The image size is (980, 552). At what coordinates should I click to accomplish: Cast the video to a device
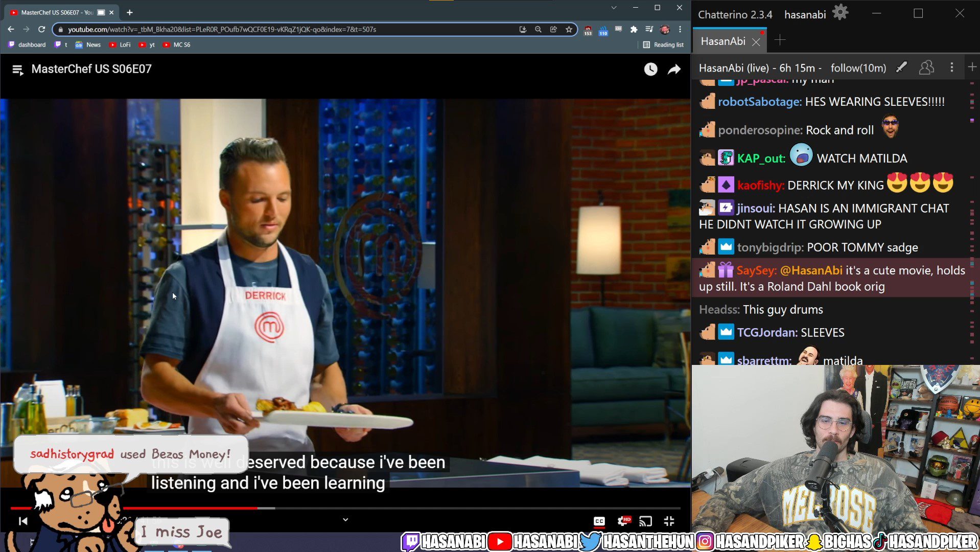click(646, 521)
